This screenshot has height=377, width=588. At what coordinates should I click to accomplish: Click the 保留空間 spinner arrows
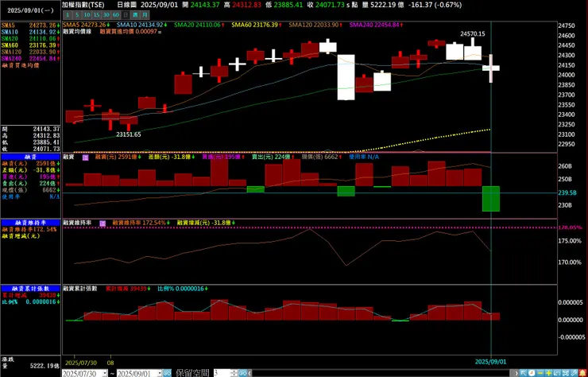(x=234, y=373)
